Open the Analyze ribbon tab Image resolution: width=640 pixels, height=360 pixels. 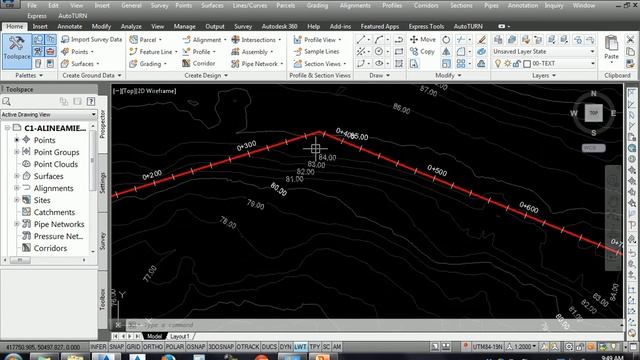pyautogui.click(x=131, y=26)
